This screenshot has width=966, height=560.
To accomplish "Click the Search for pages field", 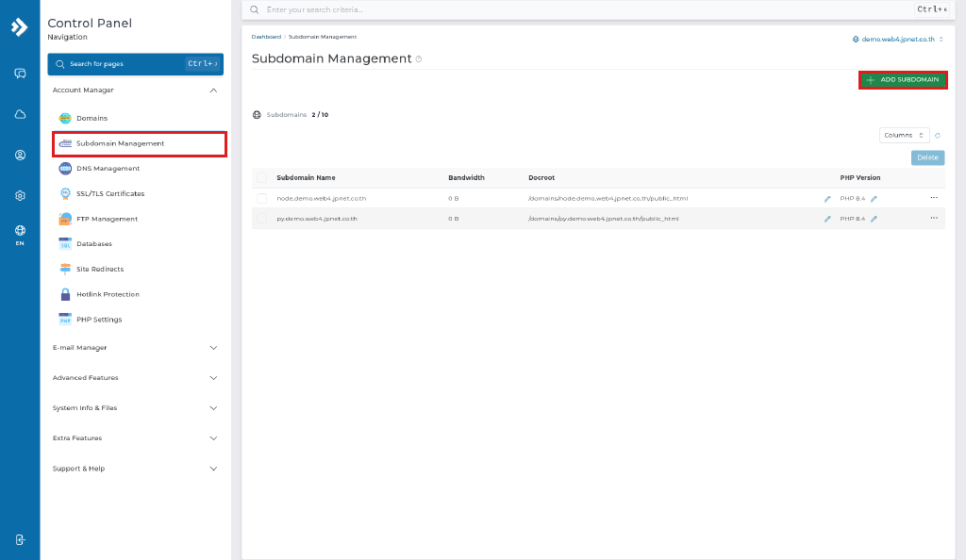I will (136, 64).
